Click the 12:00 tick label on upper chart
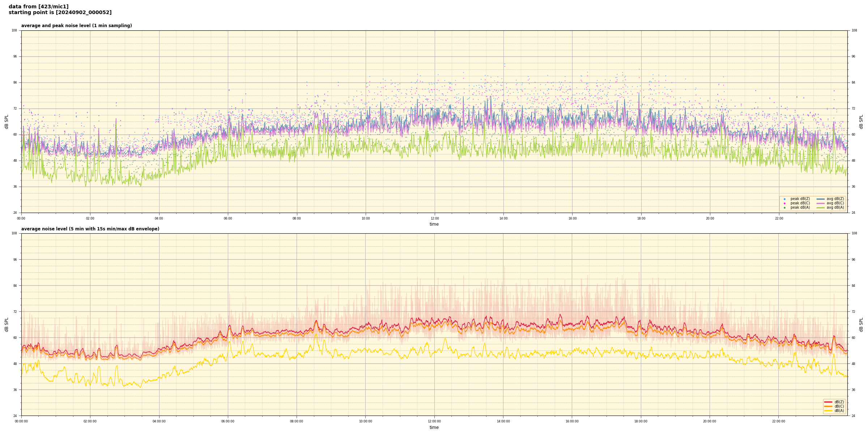 (x=435, y=218)
